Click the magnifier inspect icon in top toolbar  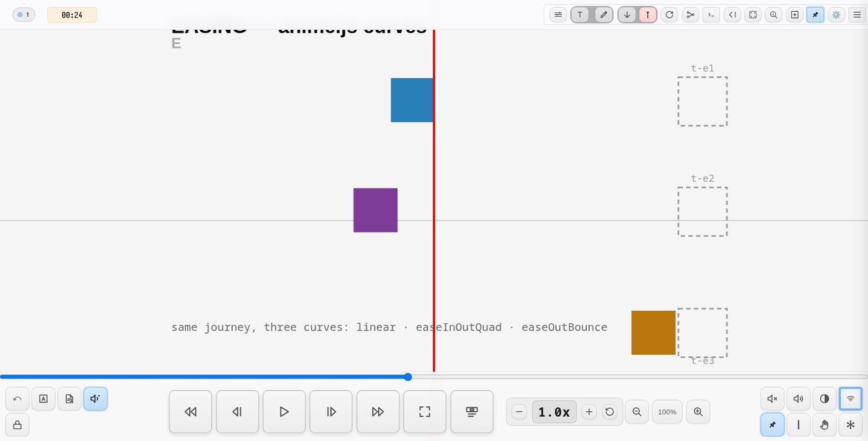(x=774, y=15)
